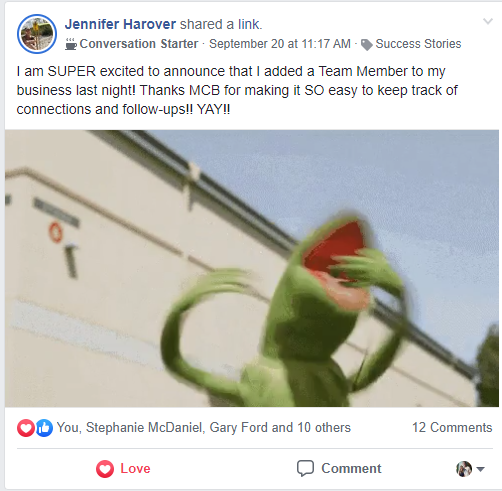Click the tag icon beside Success Stories

coord(367,45)
